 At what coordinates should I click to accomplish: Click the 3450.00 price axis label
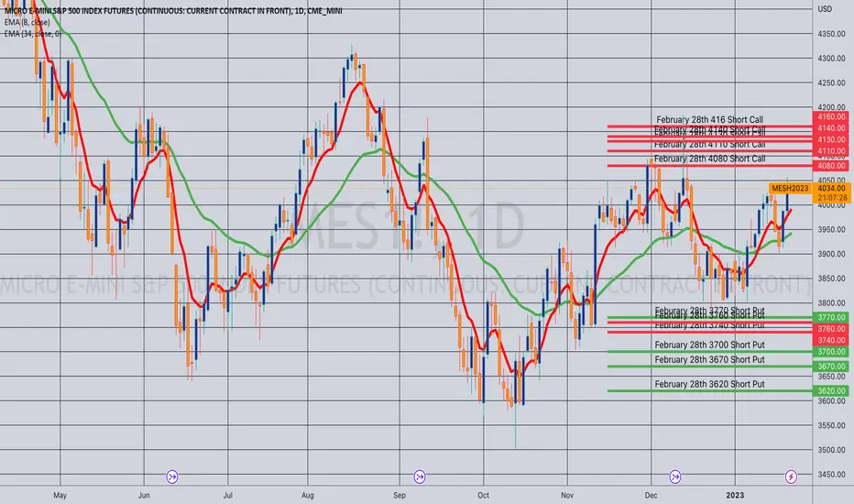tap(832, 475)
